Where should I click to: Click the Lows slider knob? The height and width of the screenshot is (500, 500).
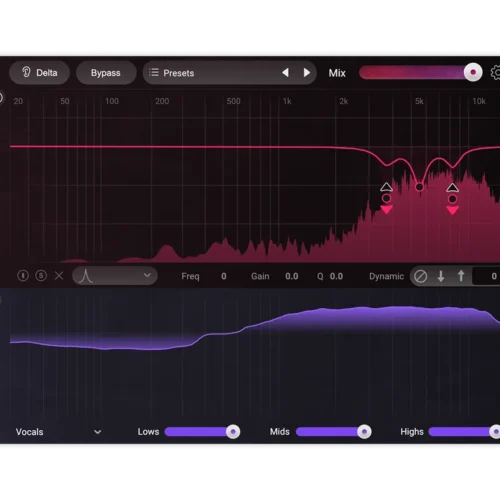pyautogui.click(x=233, y=432)
